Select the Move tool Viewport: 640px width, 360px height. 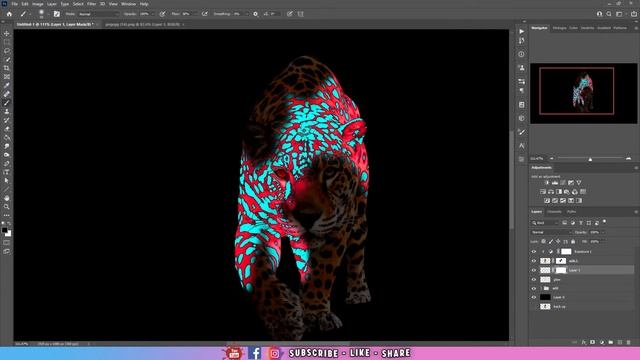[7, 33]
